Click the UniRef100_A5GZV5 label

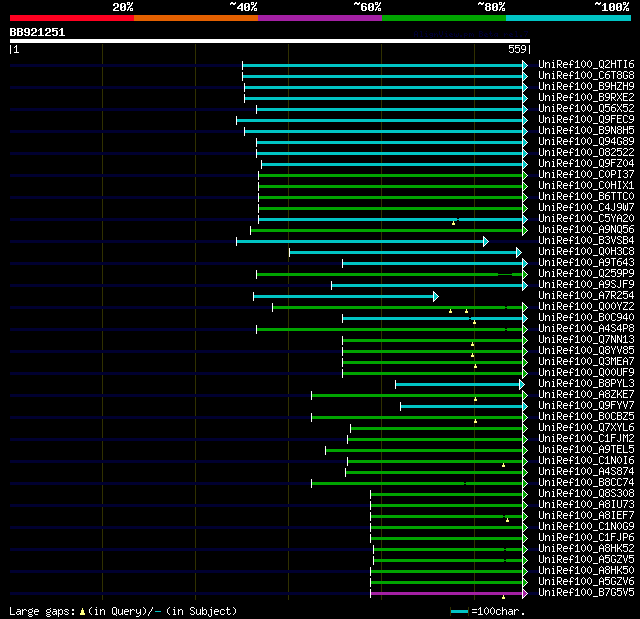(586, 560)
